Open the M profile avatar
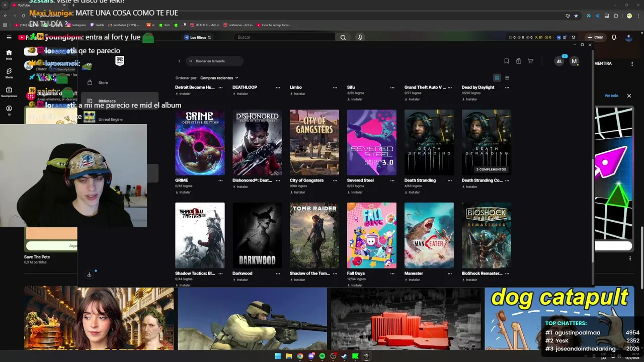644x362 pixels. click(x=574, y=61)
